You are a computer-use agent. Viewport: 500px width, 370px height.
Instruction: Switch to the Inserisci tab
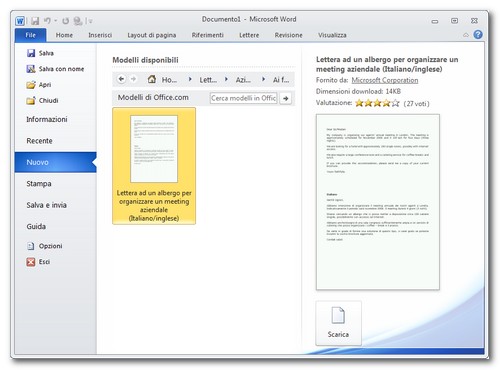tap(100, 35)
